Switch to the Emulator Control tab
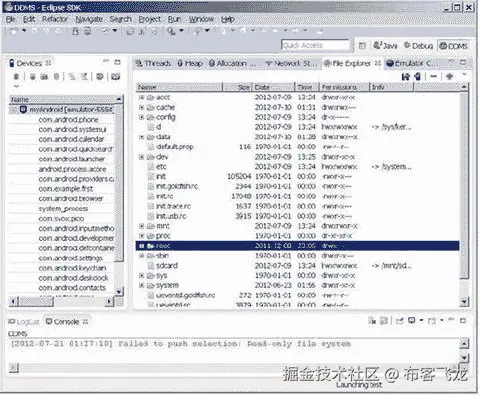Screen dimensions: 480x395 click(412, 63)
